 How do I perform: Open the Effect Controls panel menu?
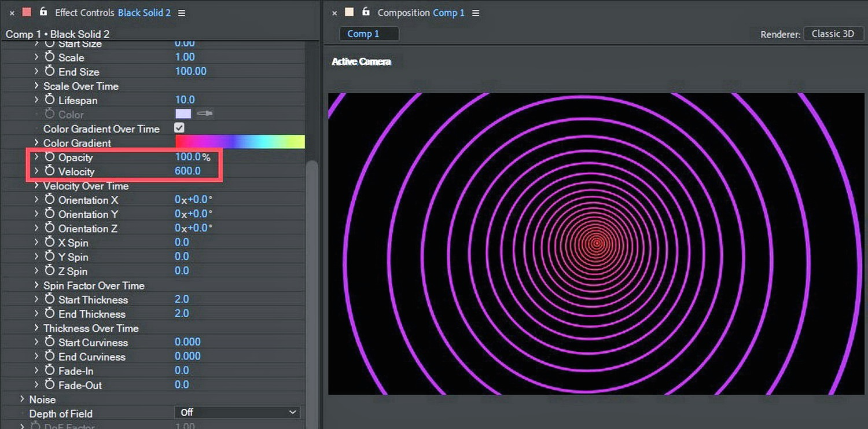point(182,13)
